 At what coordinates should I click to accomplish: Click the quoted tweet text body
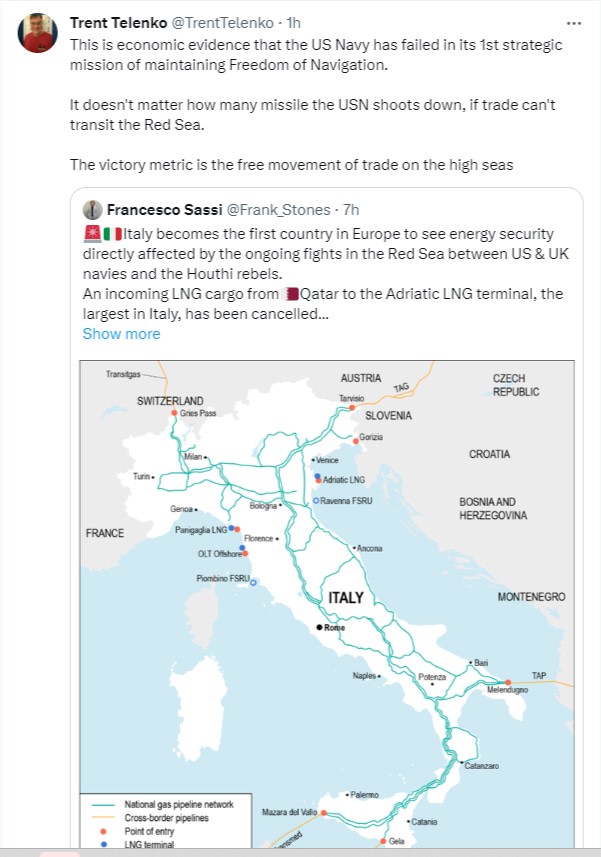[x=326, y=274]
